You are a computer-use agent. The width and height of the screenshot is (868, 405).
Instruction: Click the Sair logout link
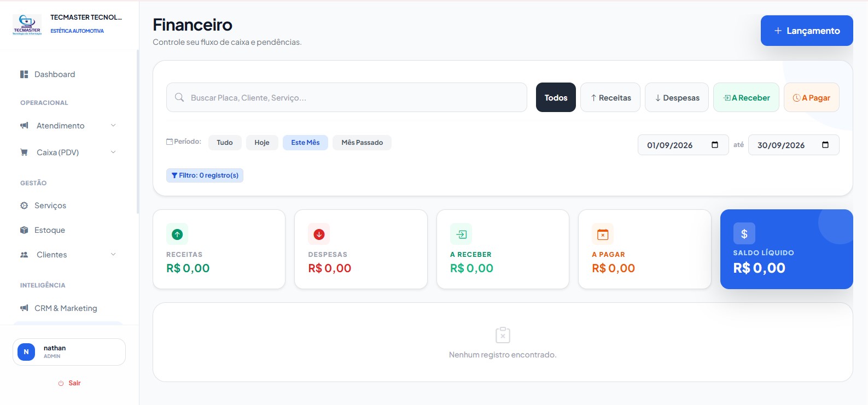pos(69,383)
